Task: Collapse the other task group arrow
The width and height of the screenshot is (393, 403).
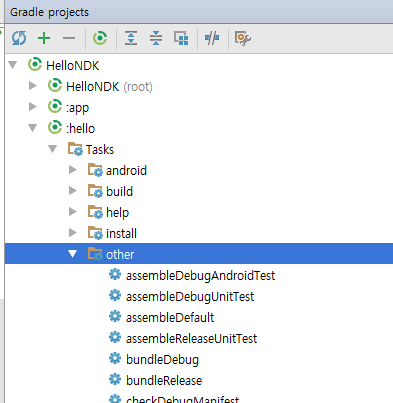Action: [x=73, y=254]
